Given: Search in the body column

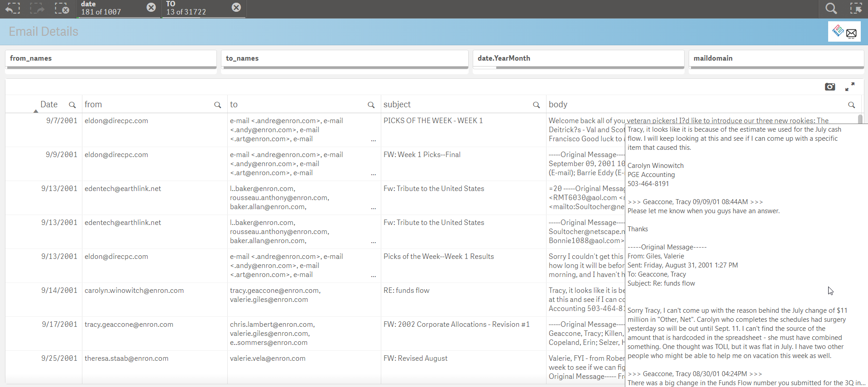Looking at the screenshot, I should (851, 105).
